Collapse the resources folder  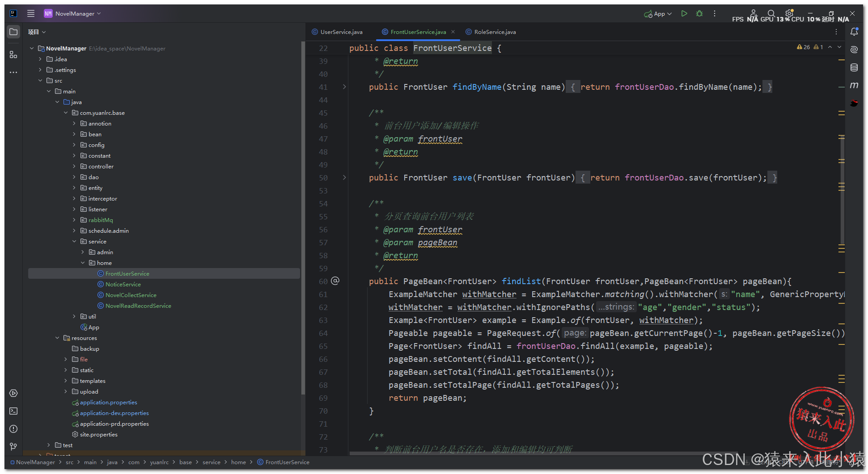click(57, 338)
